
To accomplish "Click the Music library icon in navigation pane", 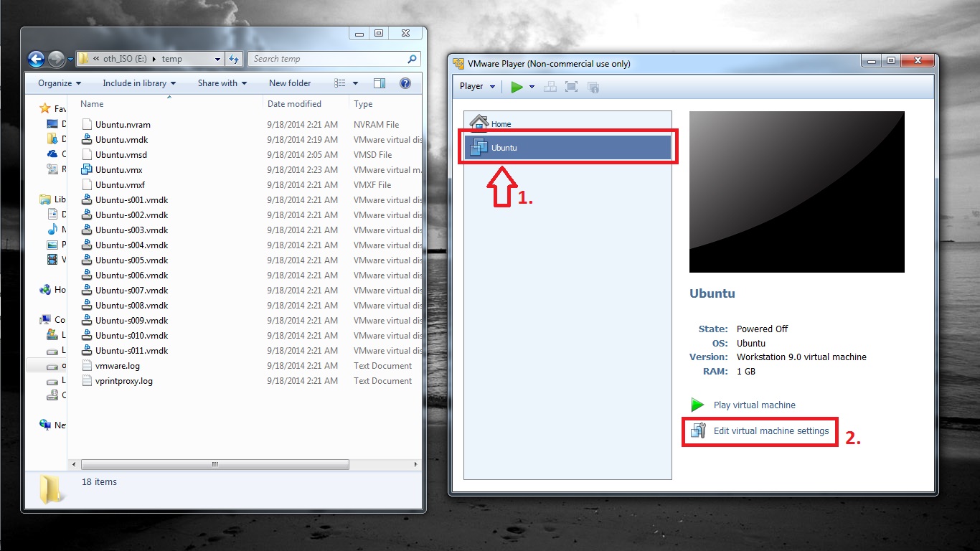I will tap(52, 229).
